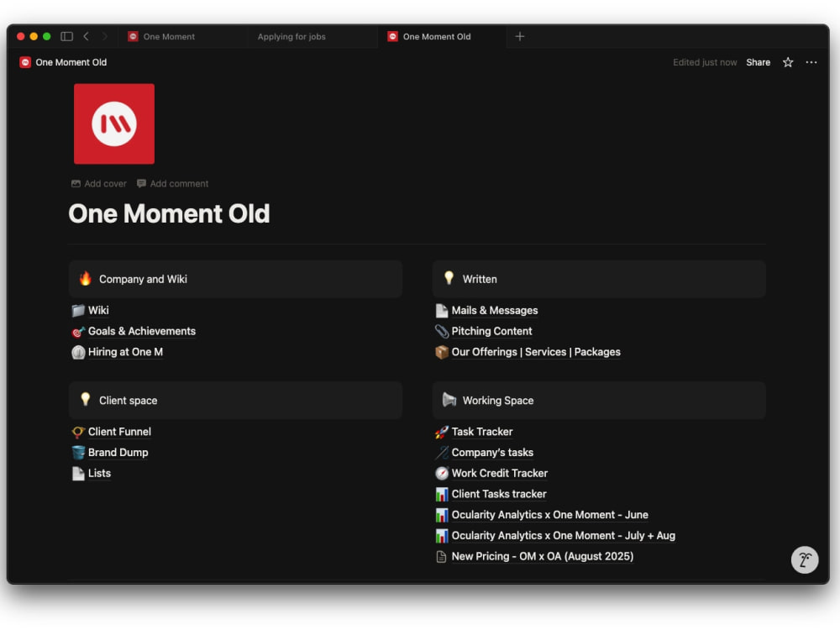Click the megaphone icon on Working Space
This screenshot has width=840, height=630.
coord(449,400)
